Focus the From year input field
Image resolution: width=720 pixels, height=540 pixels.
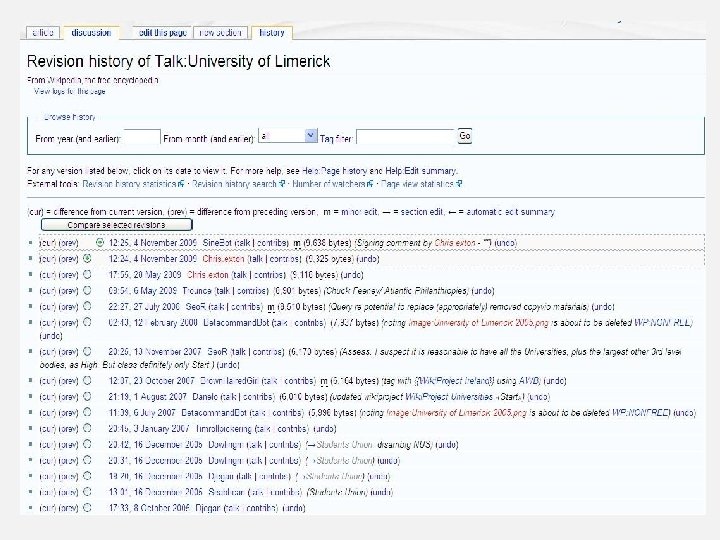pyautogui.click(x=142, y=137)
